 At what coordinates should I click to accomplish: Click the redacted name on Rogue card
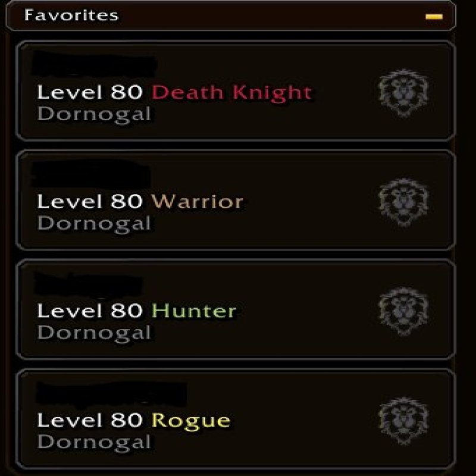click(x=111, y=394)
